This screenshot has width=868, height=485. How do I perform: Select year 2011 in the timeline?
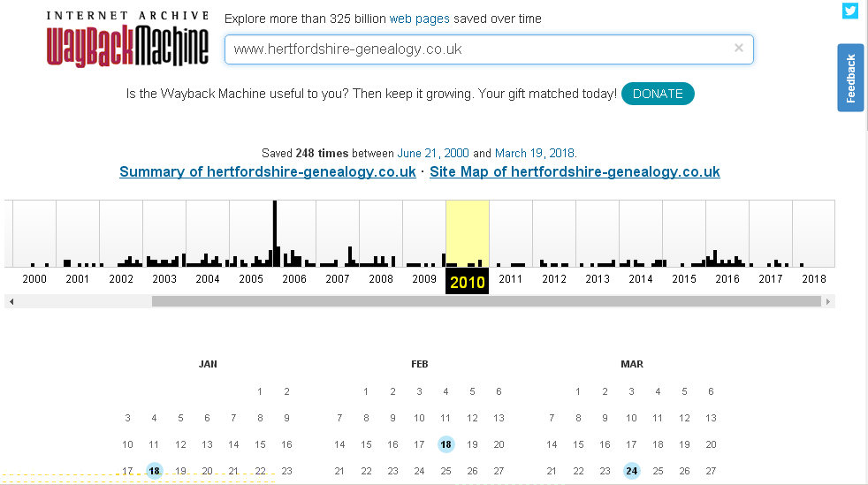(510, 279)
